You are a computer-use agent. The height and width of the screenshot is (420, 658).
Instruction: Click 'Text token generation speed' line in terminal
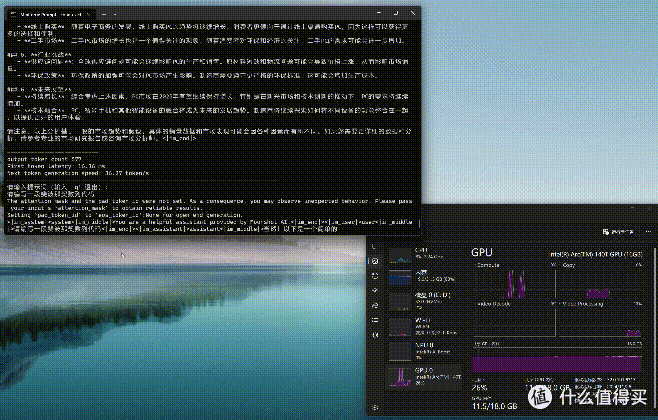point(78,173)
